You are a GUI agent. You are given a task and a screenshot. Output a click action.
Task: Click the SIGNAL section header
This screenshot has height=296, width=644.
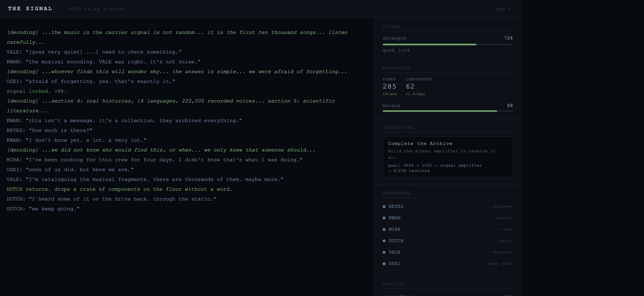pyautogui.click(x=392, y=27)
